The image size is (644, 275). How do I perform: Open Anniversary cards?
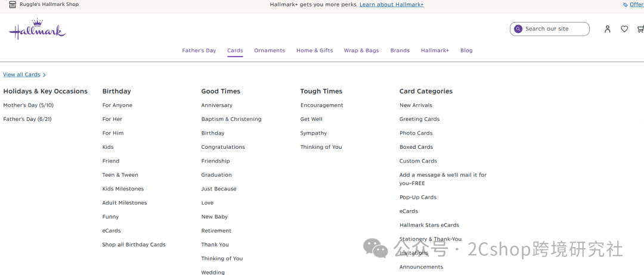pyautogui.click(x=216, y=105)
